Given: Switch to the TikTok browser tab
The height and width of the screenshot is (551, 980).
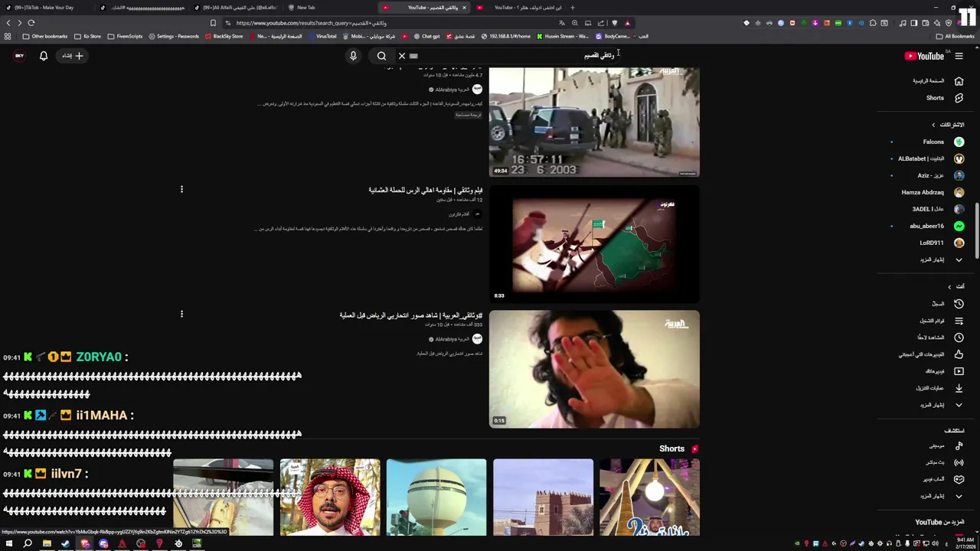Looking at the screenshot, I should tap(46, 8).
